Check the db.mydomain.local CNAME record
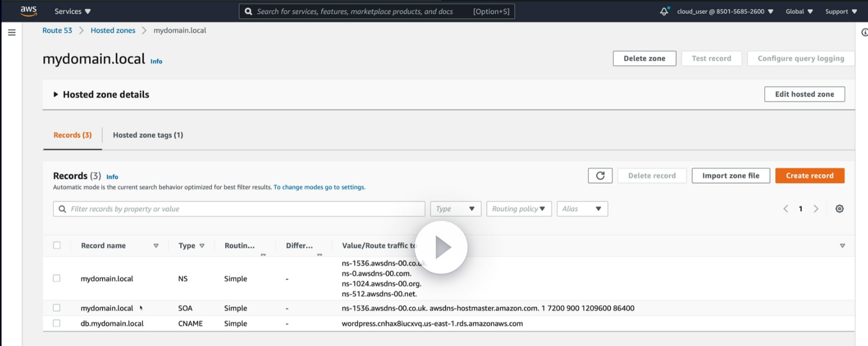Viewport: 868px width, 346px height. tap(56, 323)
